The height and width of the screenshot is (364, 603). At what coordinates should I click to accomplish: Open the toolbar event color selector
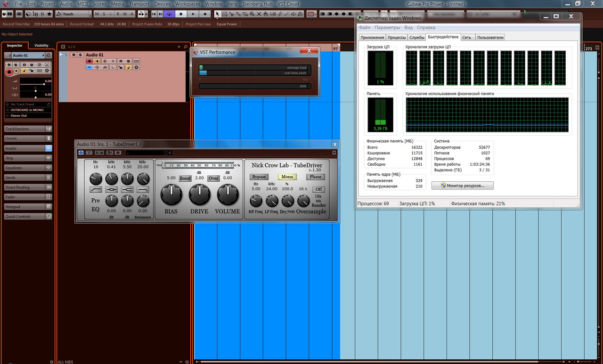point(311,14)
